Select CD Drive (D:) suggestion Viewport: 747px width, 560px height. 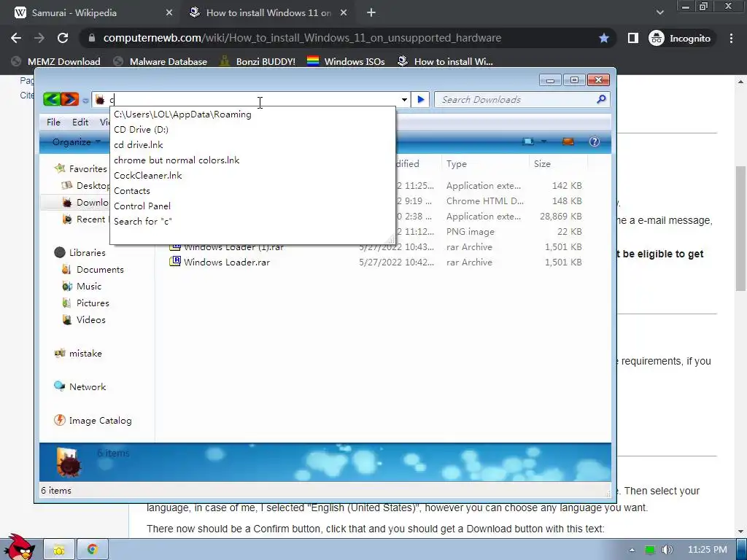(252, 130)
